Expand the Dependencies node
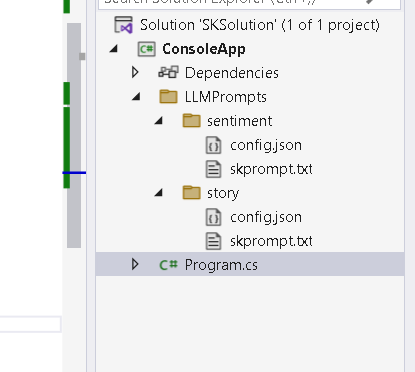The width and height of the screenshot is (415, 372). coord(135,72)
